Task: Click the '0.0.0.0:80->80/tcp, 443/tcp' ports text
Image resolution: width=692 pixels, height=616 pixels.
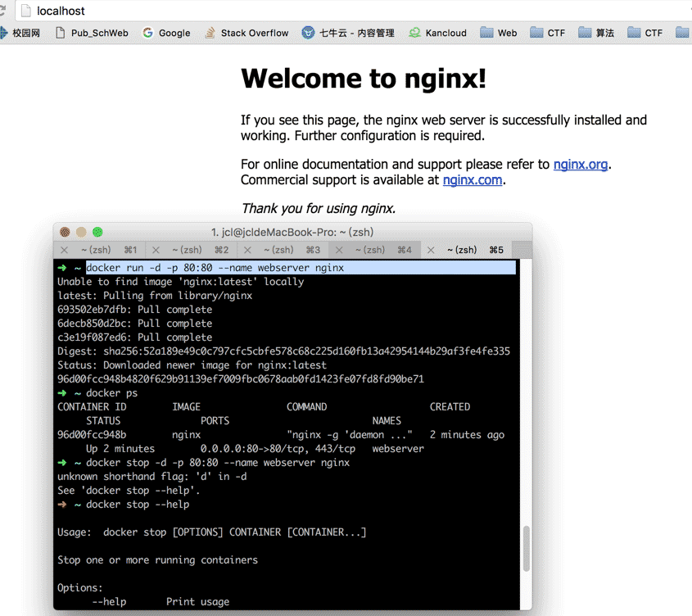Action: tap(278, 449)
